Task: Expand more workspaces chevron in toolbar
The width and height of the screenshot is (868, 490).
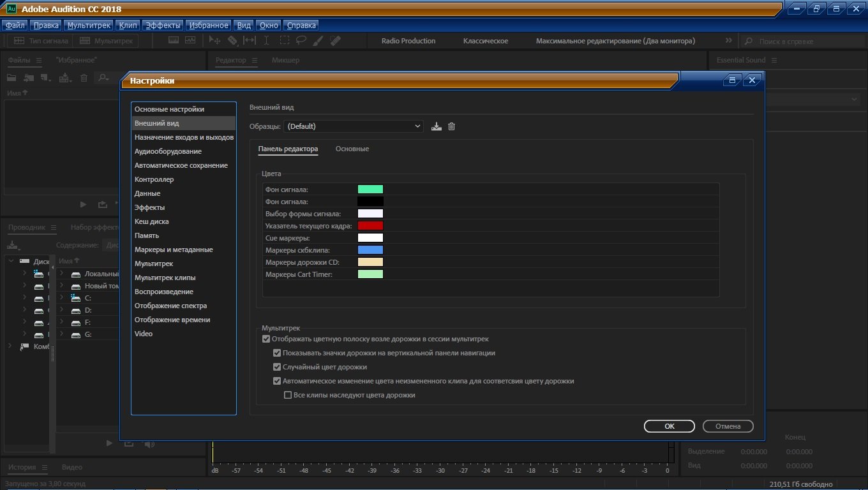Action: 729,41
